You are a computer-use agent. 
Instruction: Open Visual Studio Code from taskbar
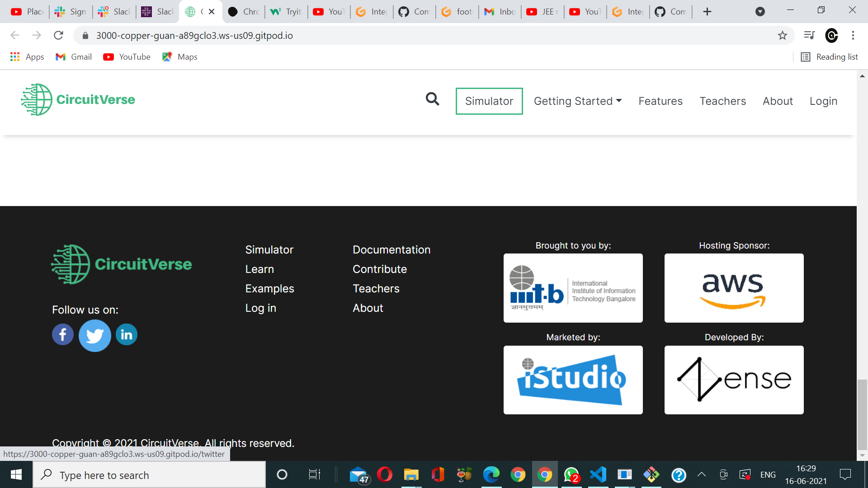598,474
